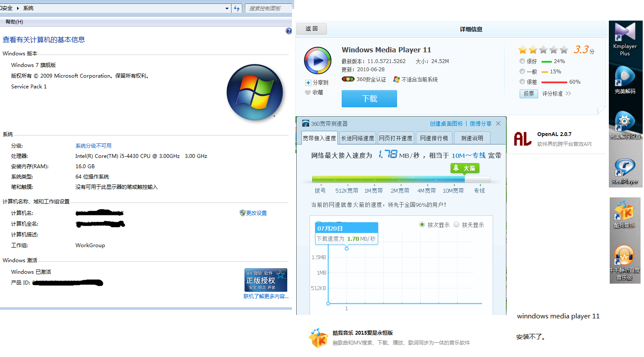Open the address bar dropdown arrow
Viewport: 644px width, 357px height.
pos(227,9)
